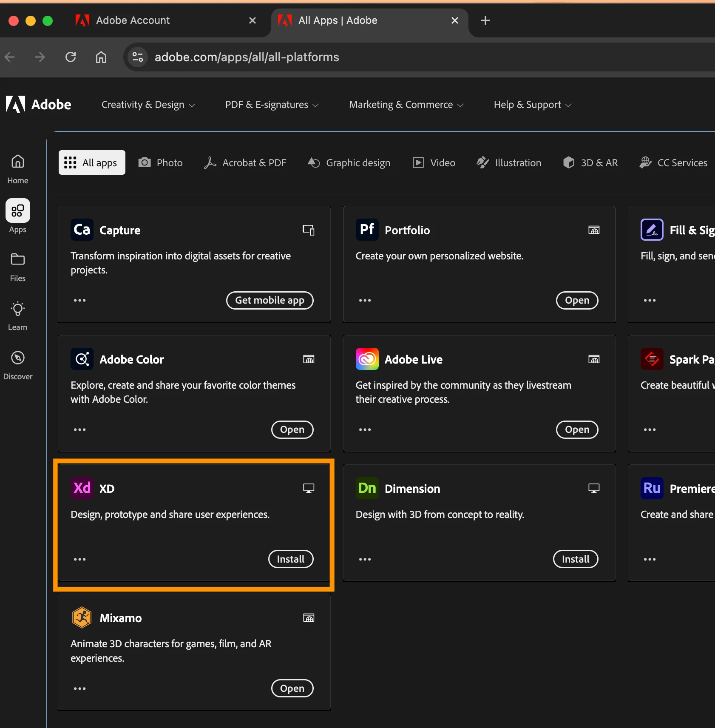Reload the current page
715x728 pixels.
(71, 57)
